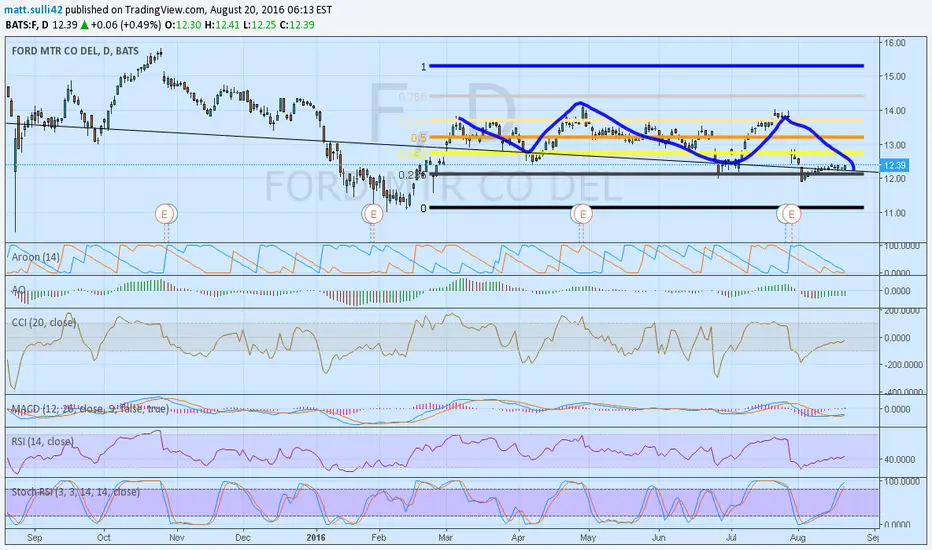Click the Fibonacci 0 level label
This screenshot has width=932, height=550.
pyautogui.click(x=423, y=208)
